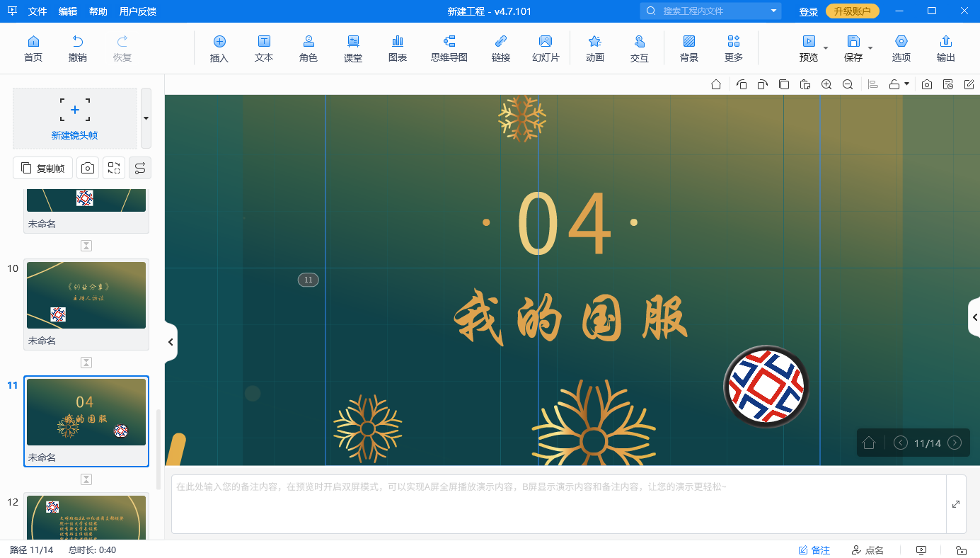980x558 pixels.
Task: Toggle the unlock icon in canvas toolbar
Action: 894,84
